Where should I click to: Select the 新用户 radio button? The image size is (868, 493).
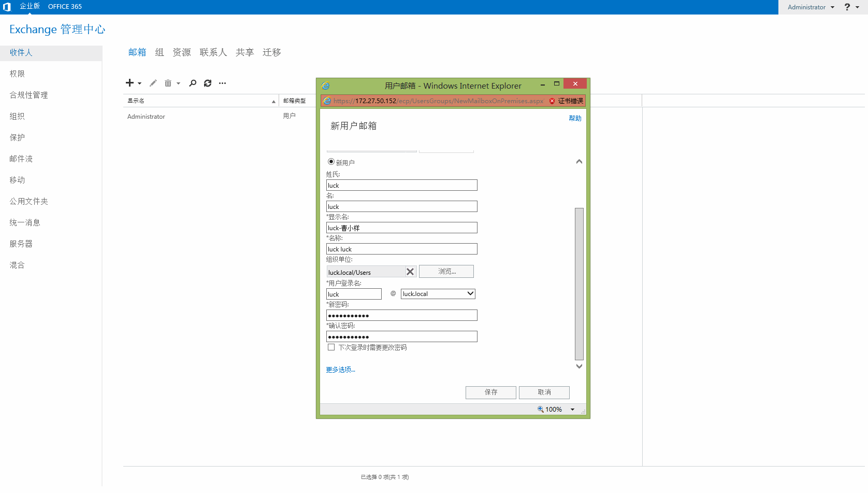coord(331,162)
